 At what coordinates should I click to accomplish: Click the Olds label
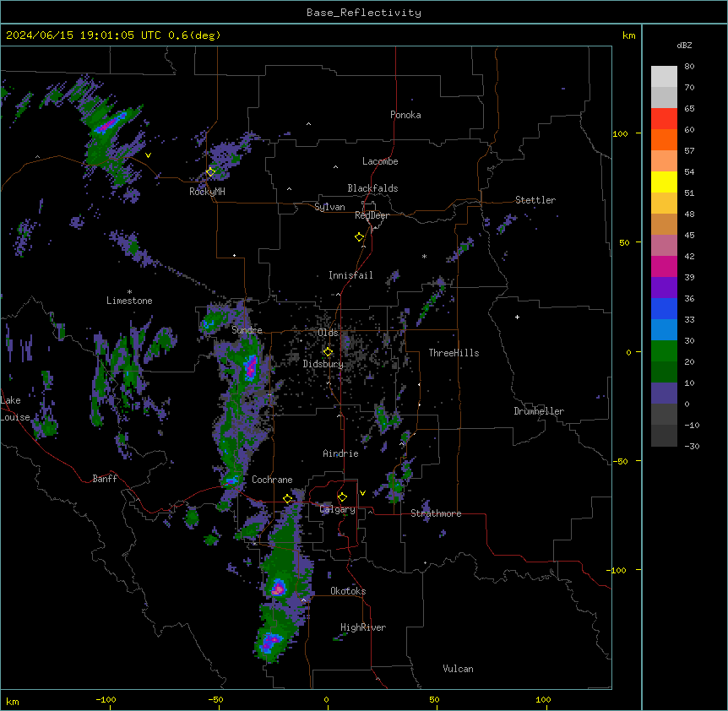[328, 333]
